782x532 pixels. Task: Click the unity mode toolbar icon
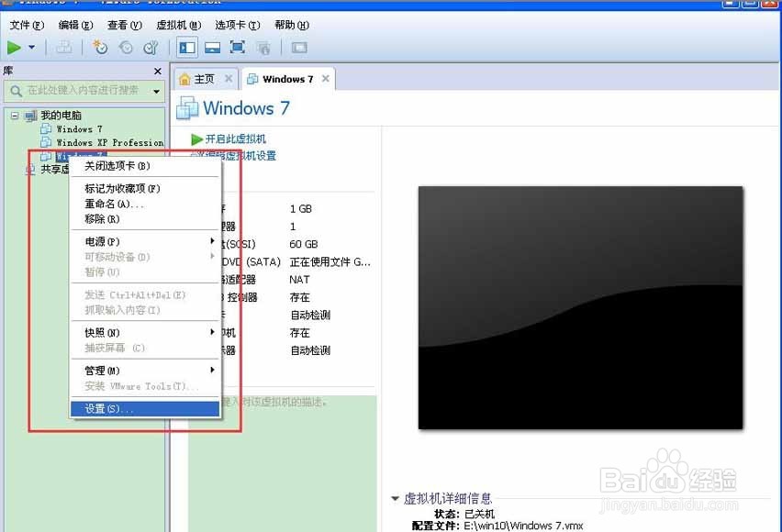263,49
